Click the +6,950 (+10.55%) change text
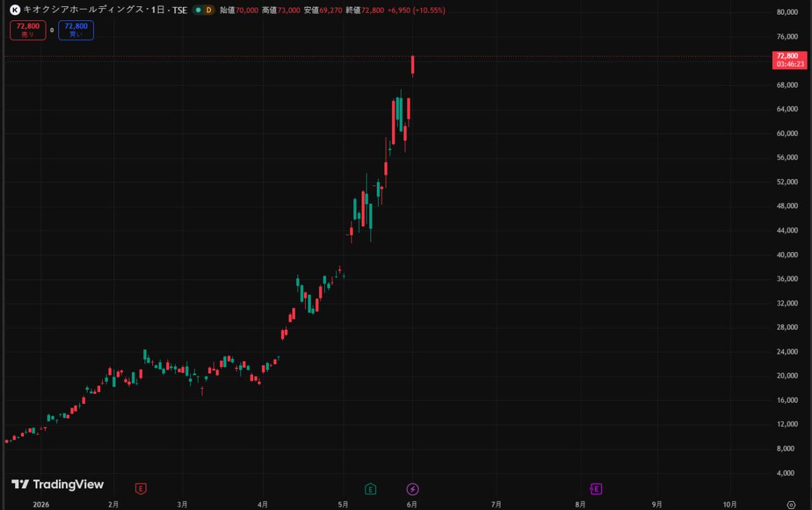This screenshot has height=510, width=812. tap(416, 10)
